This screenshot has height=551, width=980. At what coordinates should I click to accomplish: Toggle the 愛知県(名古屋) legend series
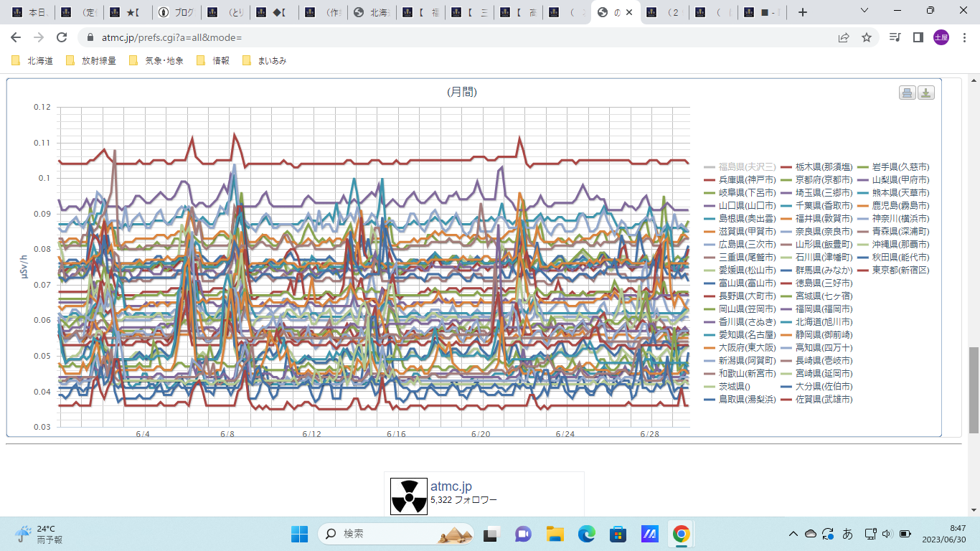(740, 334)
